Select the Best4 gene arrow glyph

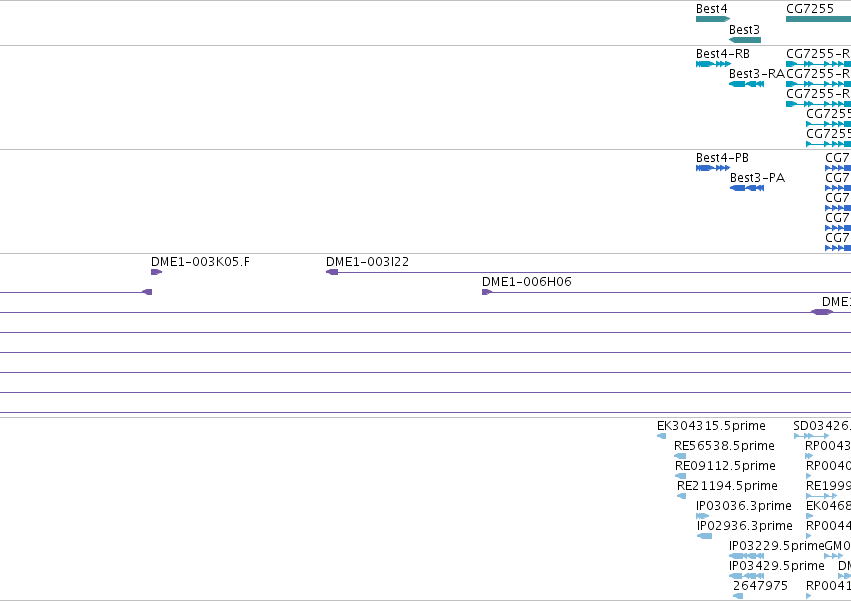[713, 19]
